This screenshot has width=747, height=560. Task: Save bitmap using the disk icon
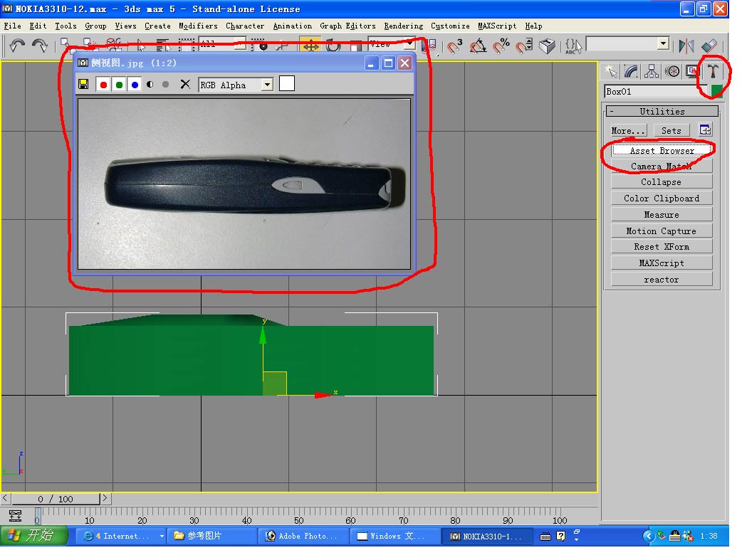point(83,85)
